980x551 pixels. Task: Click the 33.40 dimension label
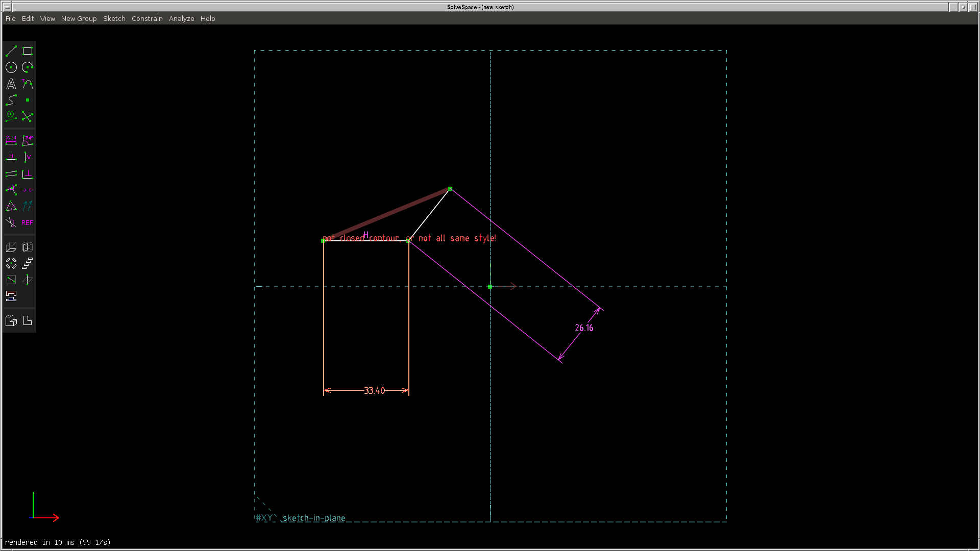(374, 391)
